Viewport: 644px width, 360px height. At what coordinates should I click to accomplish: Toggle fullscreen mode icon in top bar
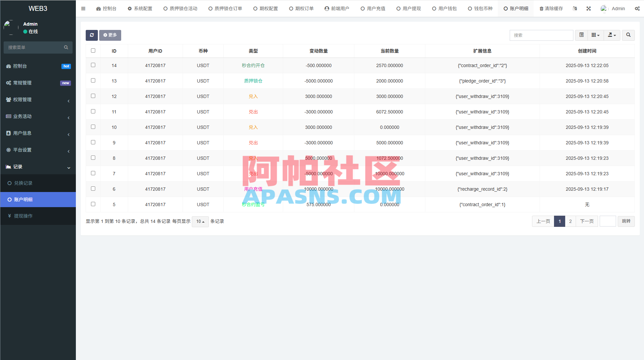click(x=588, y=8)
